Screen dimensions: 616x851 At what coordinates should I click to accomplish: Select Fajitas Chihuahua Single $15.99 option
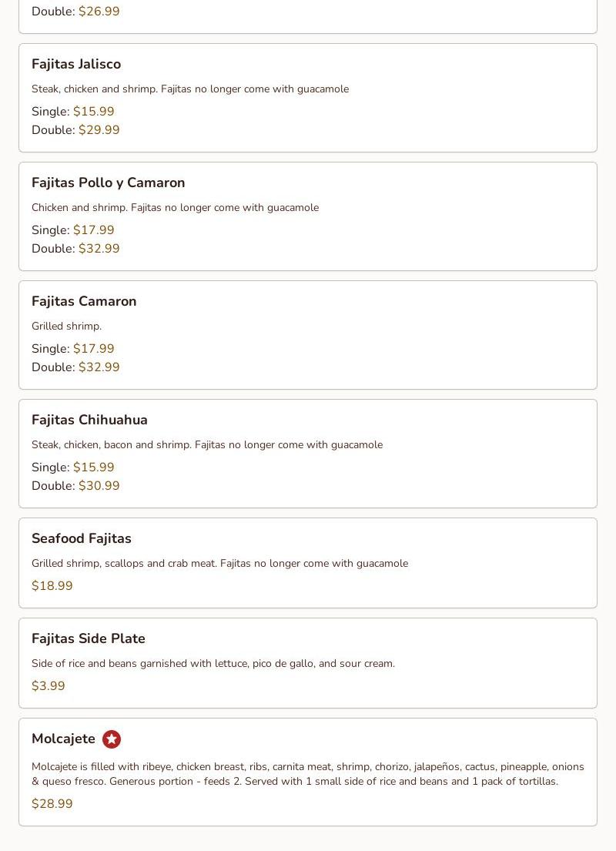tap(72, 467)
